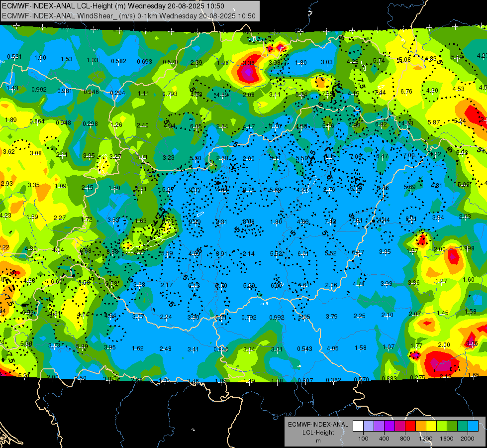Click the wind shear value '0.992'
The image size is (487, 448).
click(x=277, y=318)
